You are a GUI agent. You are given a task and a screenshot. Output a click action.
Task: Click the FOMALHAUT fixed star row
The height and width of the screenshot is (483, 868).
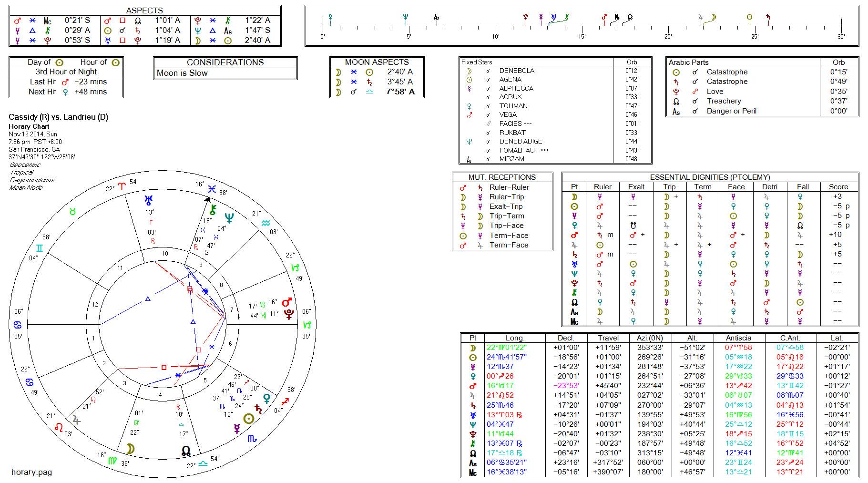click(x=524, y=150)
